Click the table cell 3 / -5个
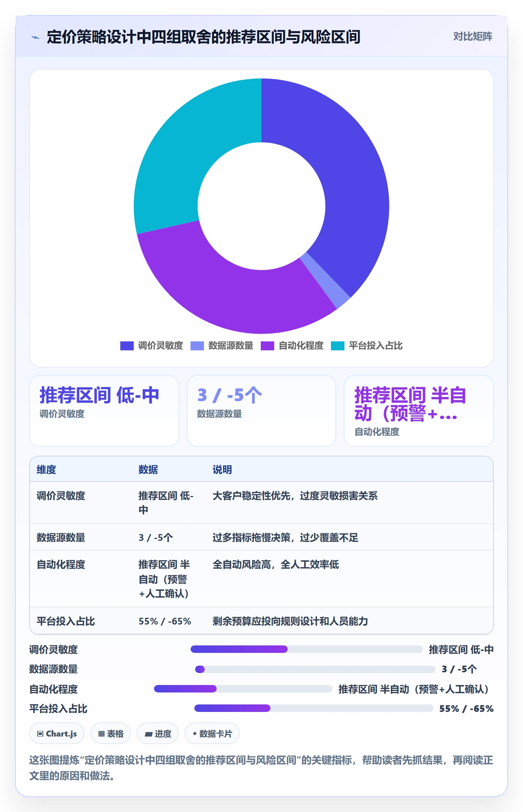The width and height of the screenshot is (523, 812). point(156,537)
